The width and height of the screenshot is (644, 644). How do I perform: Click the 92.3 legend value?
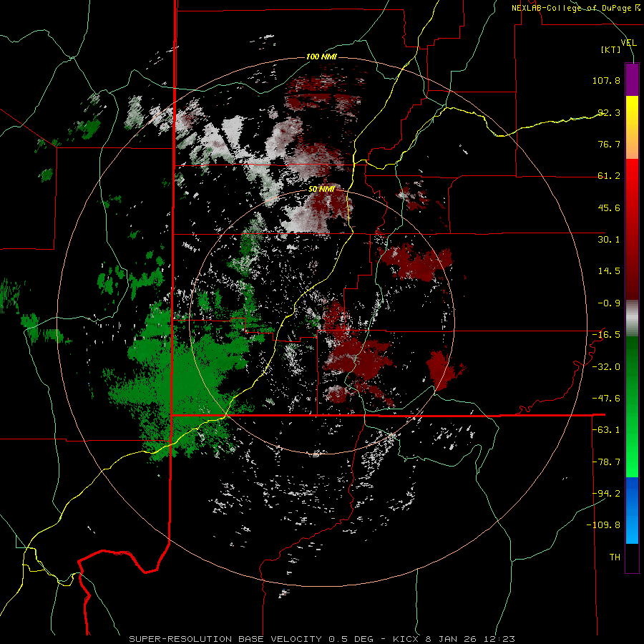coord(609,112)
